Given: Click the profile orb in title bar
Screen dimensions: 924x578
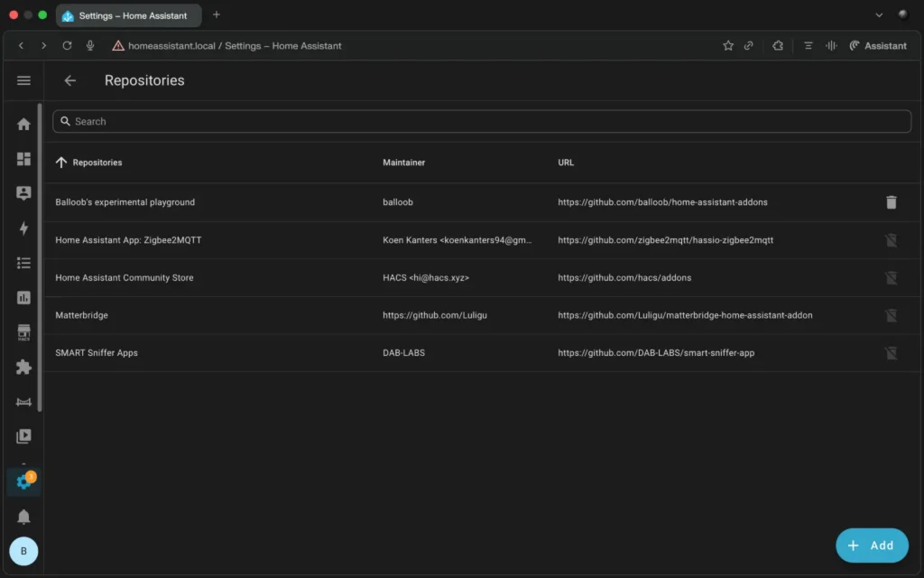Looking at the screenshot, I should coord(902,14).
